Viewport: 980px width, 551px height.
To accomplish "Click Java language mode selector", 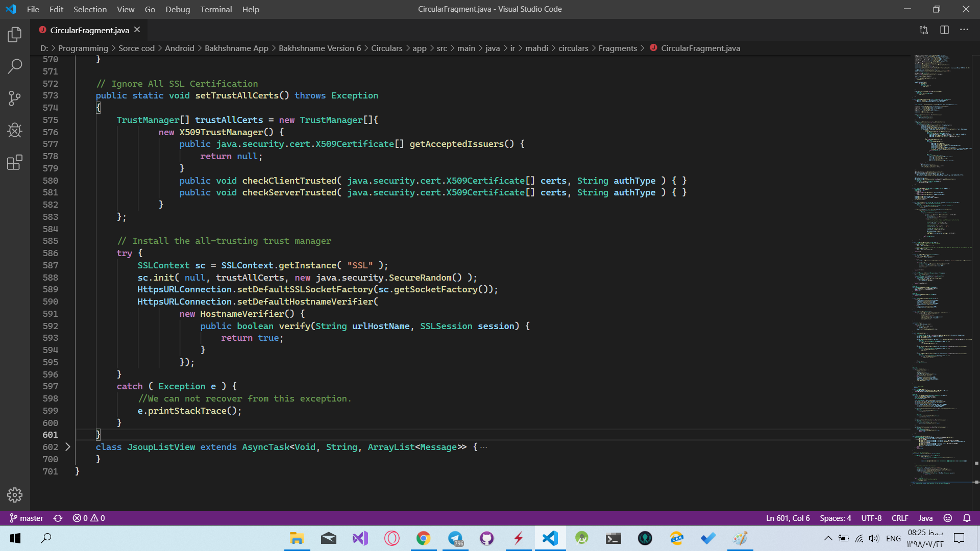I will click(x=925, y=518).
